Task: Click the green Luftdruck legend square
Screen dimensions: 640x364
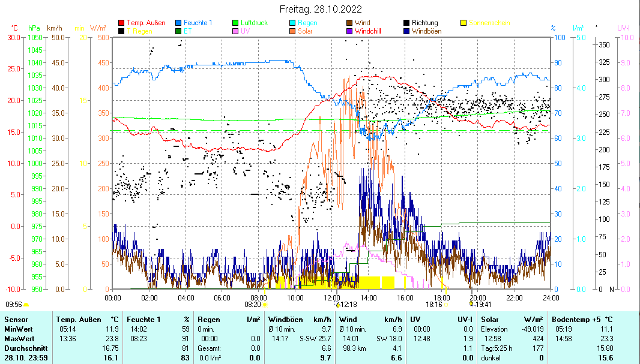Action: click(x=236, y=23)
